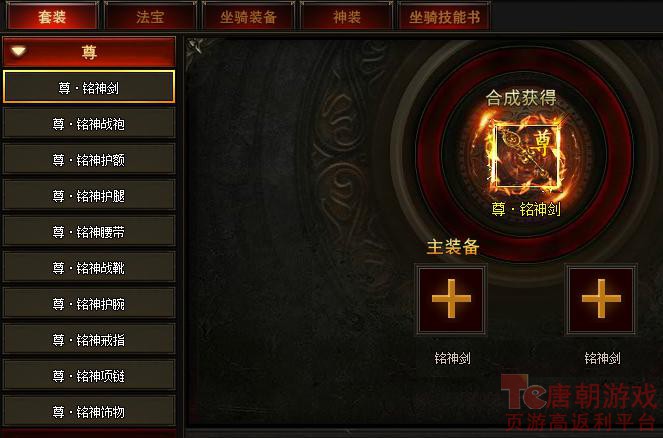663x438 pixels.
Task: Choose 尊·铭神腰带 in the list
Action: 89,231
